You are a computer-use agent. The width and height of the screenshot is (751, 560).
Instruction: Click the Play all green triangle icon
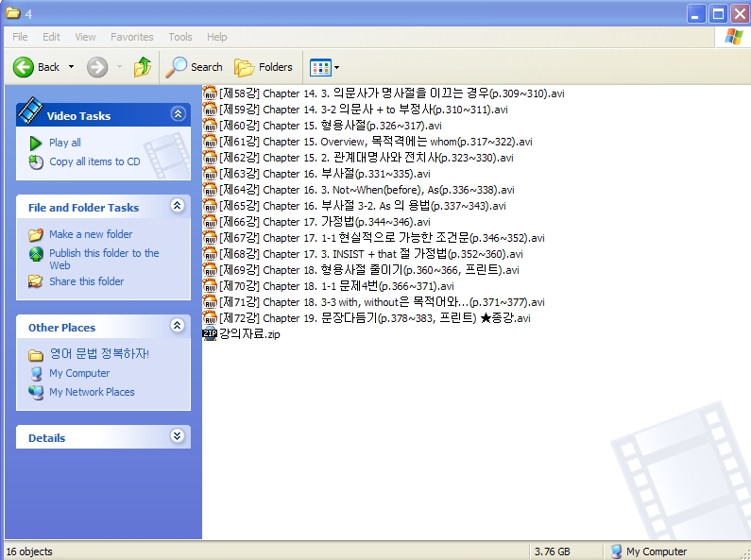(x=36, y=144)
